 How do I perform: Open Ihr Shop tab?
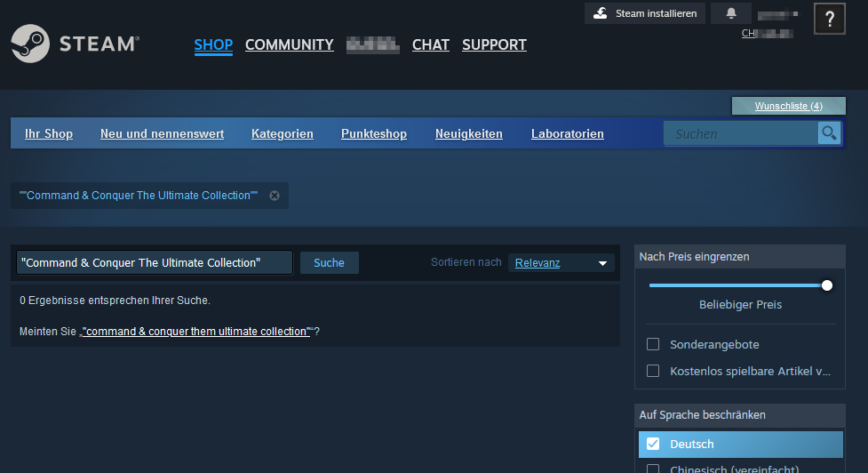(x=49, y=133)
